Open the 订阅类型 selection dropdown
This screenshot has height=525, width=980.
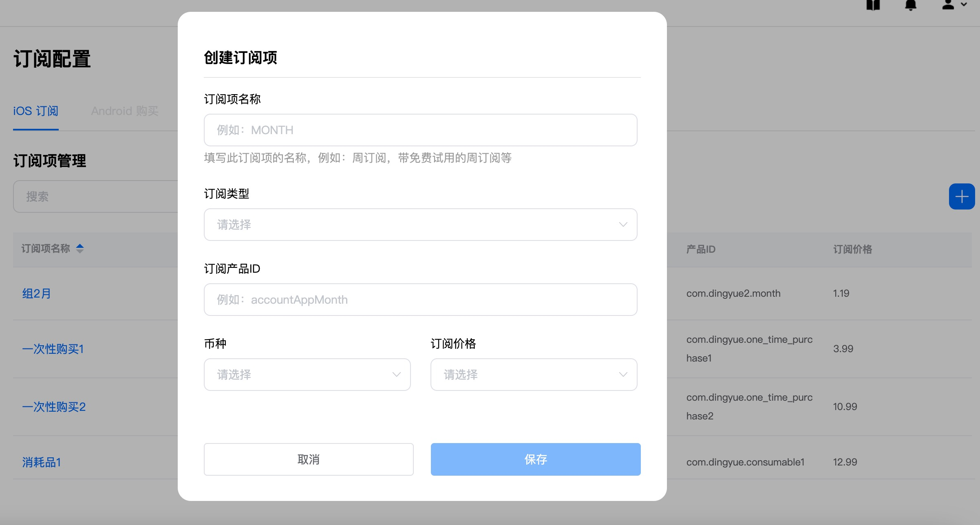(x=420, y=225)
